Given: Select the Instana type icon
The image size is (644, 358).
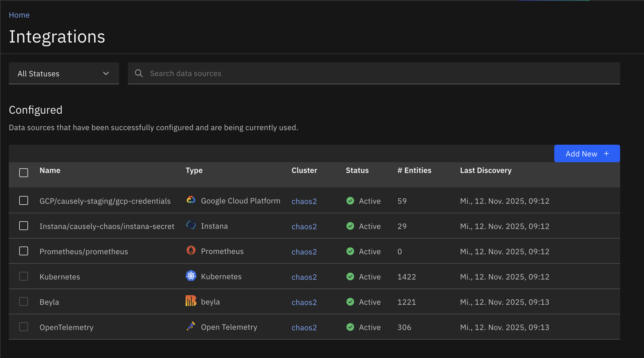Looking at the screenshot, I should 191,225.
